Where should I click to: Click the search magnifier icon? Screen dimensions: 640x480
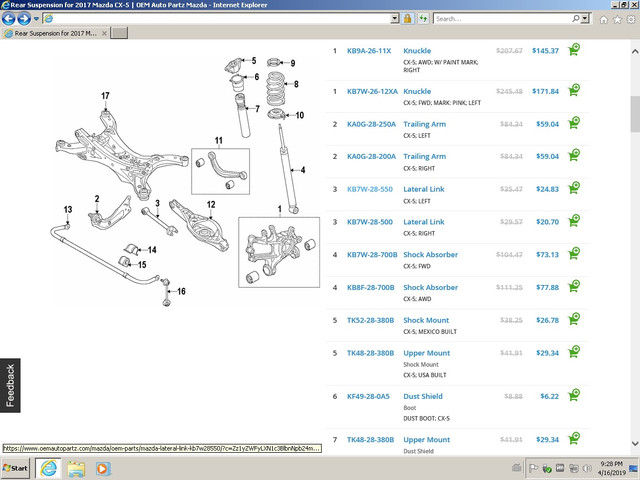tap(576, 18)
